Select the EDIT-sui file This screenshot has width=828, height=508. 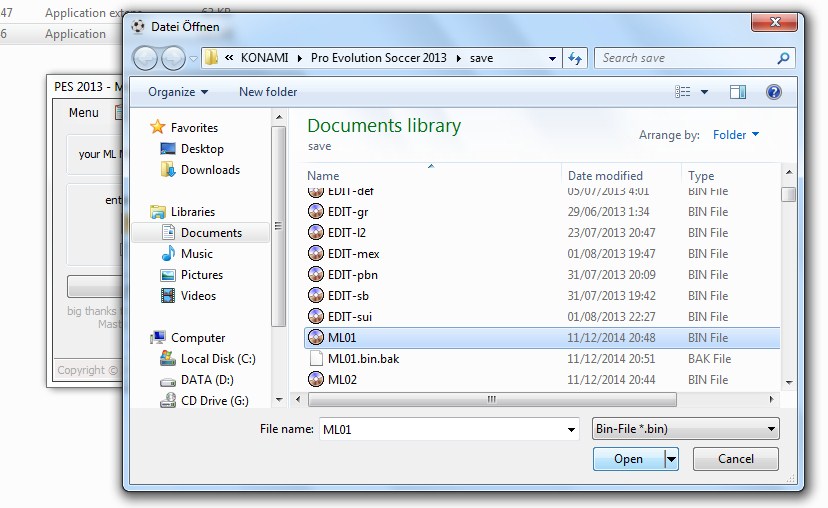[542, 317]
